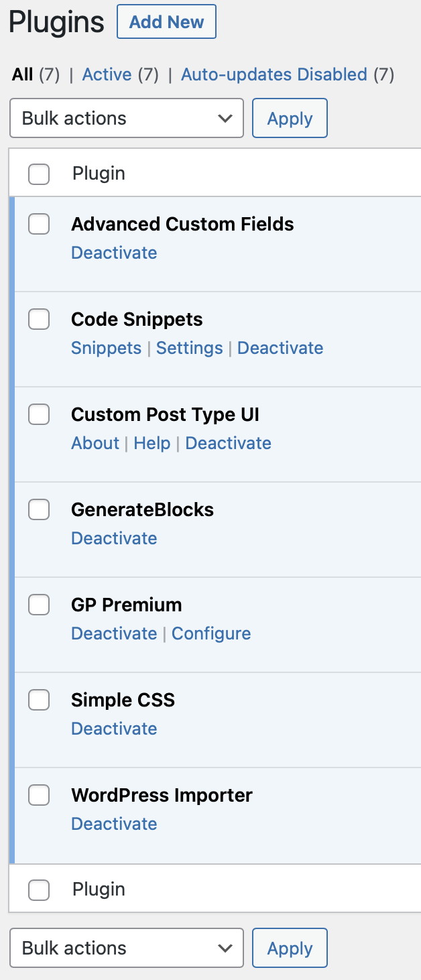Select the Simple CSS plugin checkbox
421x980 pixels.
point(39,700)
